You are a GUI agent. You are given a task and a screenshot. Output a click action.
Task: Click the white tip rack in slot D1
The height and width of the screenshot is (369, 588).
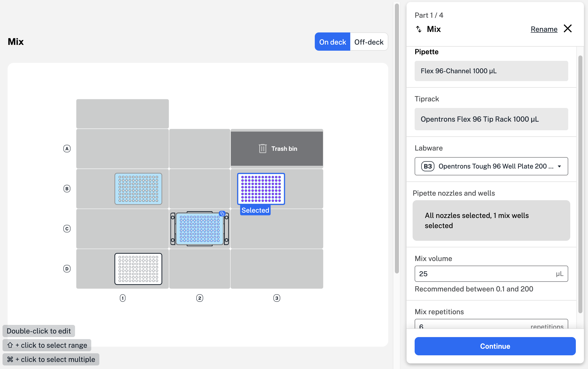138,269
